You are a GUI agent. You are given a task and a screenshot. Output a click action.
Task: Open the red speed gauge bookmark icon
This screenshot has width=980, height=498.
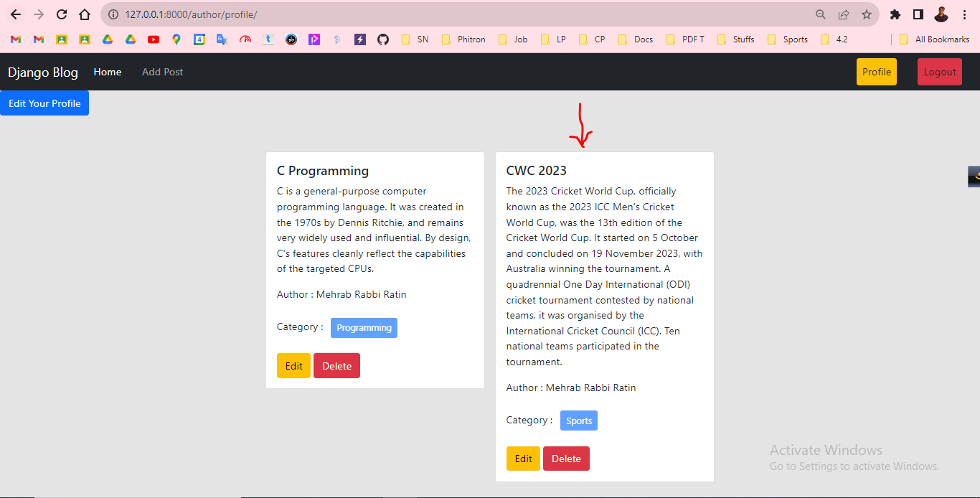pyautogui.click(x=245, y=39)
